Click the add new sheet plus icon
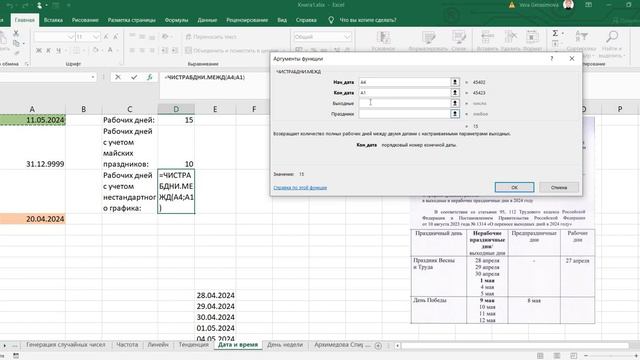 click(x=378, y=345)
